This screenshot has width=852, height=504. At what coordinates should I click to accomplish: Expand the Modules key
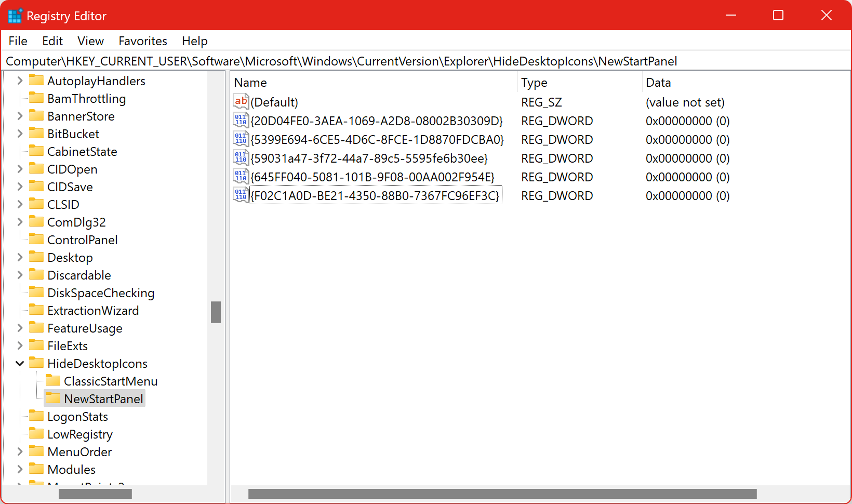20,469
